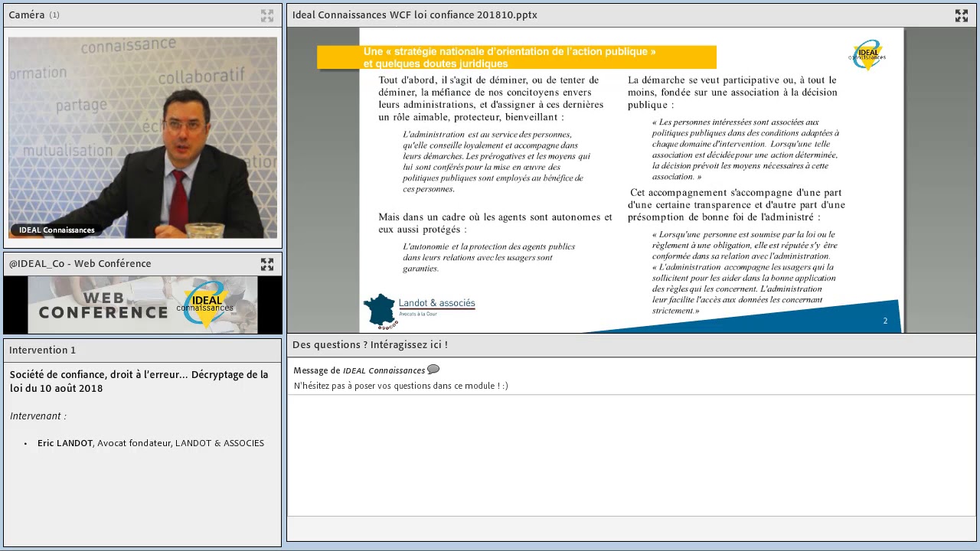The image size is (980, 551).
Task: Maximize the presentation pptx pod
Action: click(961, 15)
